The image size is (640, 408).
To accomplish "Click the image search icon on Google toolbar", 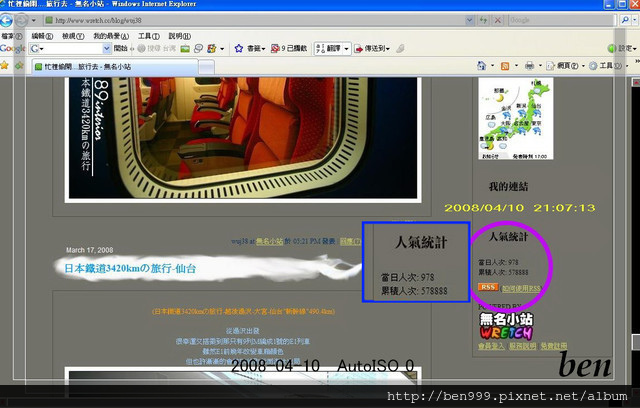I will click(x=185, y=49).
